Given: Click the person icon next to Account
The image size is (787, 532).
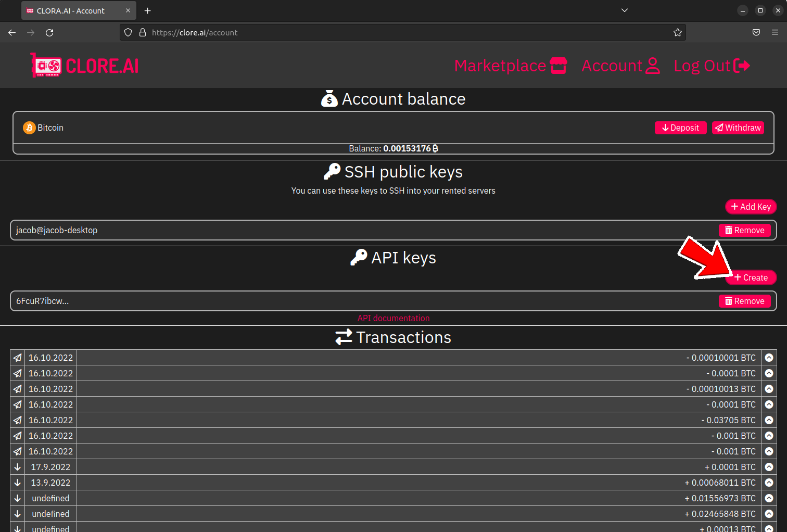Looking at the screenshot, I should (x=653, y=65).
